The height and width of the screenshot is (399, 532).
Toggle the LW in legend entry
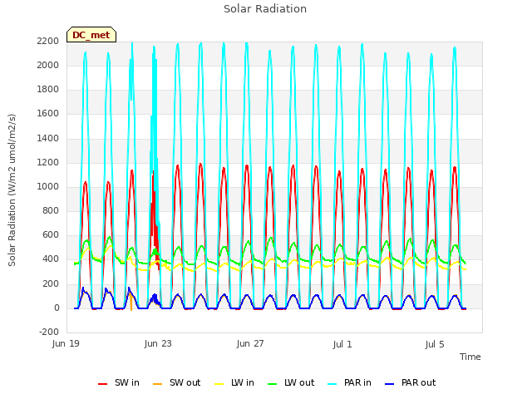234,382
